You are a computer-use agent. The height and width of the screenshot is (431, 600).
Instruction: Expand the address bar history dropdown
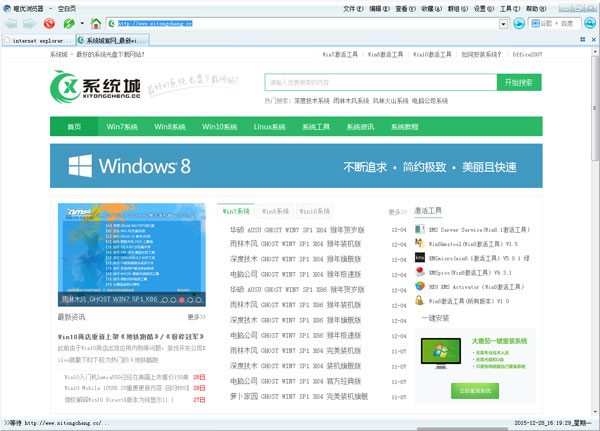pyautogui.click(x=504, y=24)
